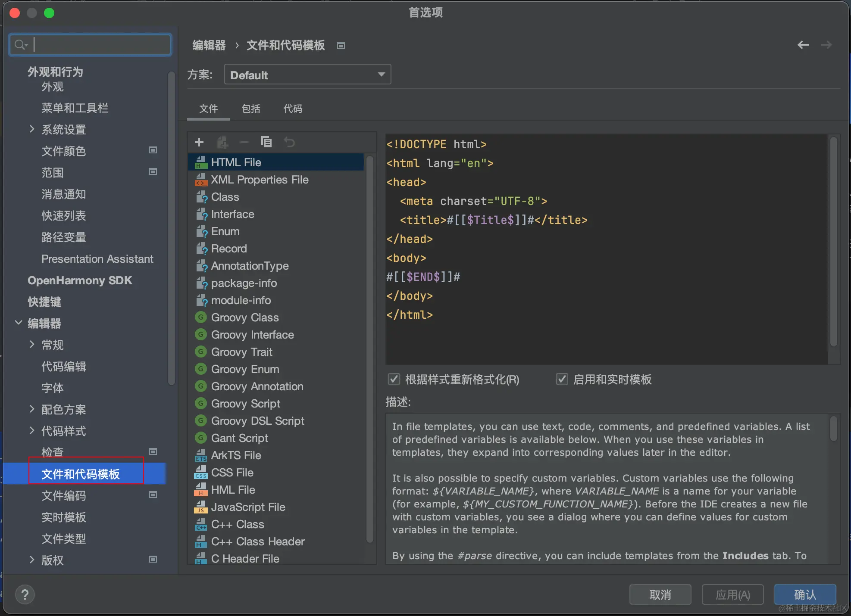Screen dimensions: 851x616
Task: Click the 确认 button
Action: coord(804,595)
